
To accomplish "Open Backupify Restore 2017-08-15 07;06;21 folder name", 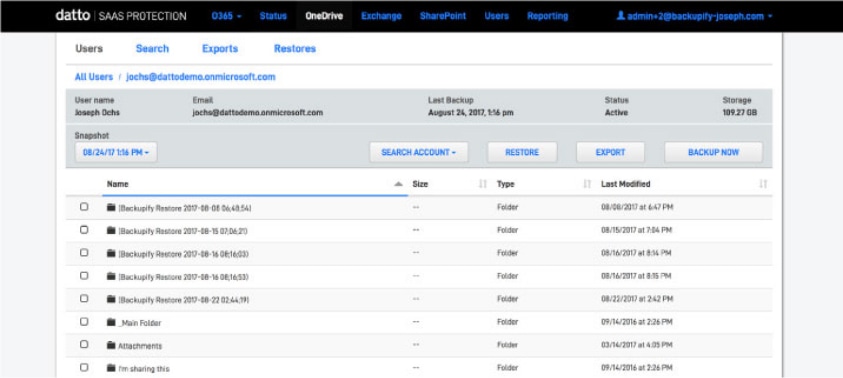I will (183, 231).
